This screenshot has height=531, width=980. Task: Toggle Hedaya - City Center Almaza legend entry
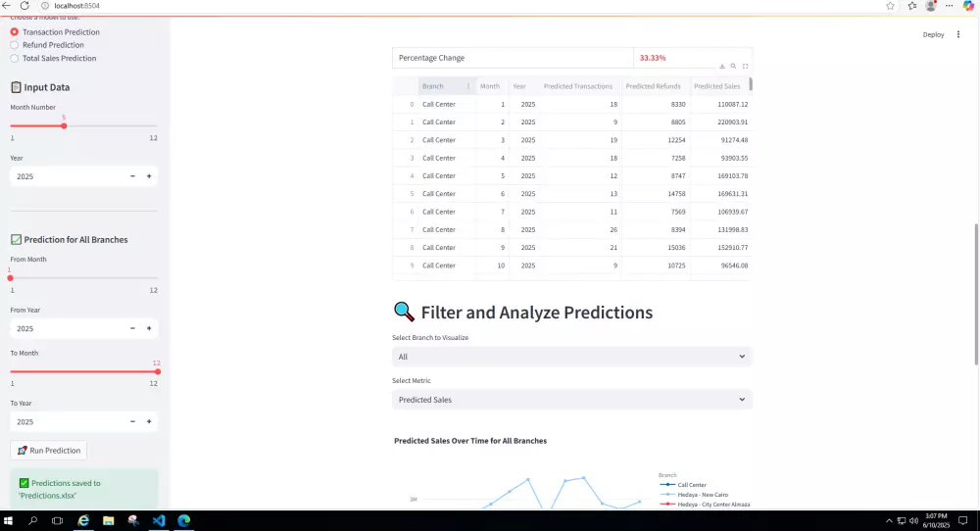[705, 505]
